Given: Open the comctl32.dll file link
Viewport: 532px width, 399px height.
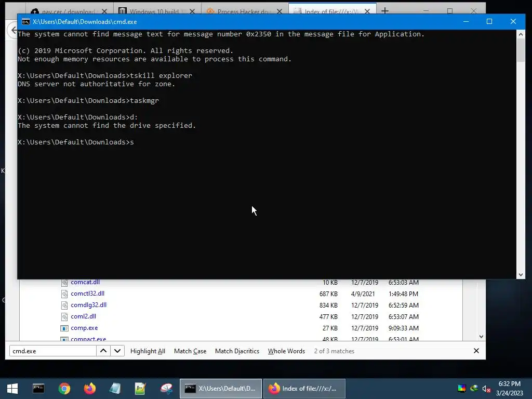Looking at the screenshot, I should tap(87, 294).
